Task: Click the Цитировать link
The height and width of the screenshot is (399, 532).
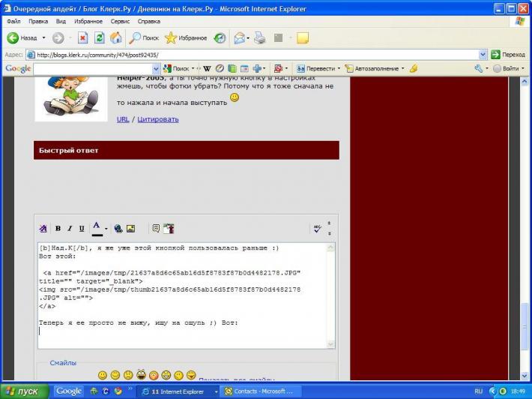Action: coord(158,119)
